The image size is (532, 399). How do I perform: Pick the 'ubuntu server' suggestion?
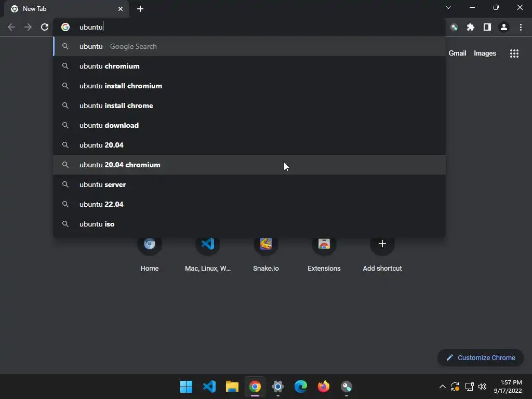[x=249, y=184]
